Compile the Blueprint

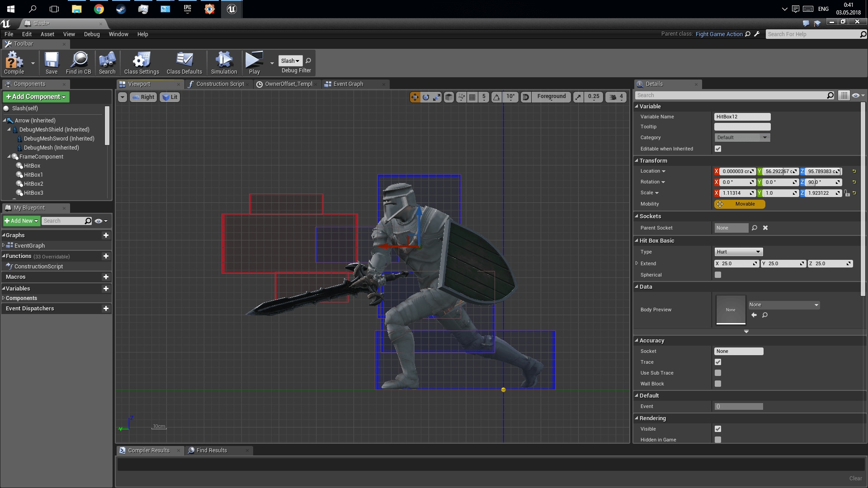point(14,63)
